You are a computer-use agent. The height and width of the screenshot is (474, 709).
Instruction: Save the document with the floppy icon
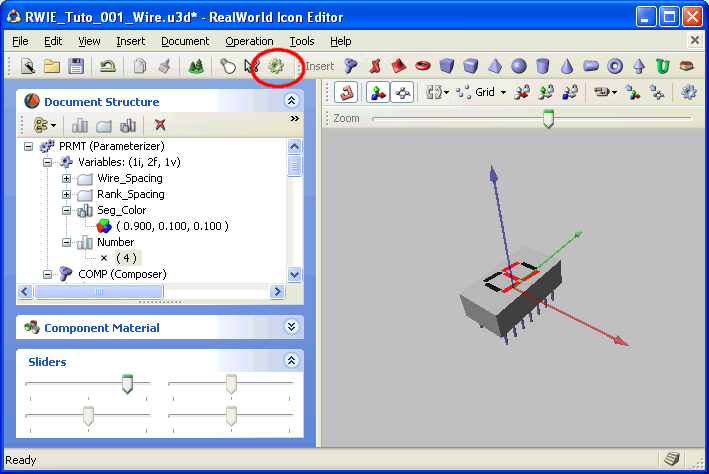pos(76,66)
